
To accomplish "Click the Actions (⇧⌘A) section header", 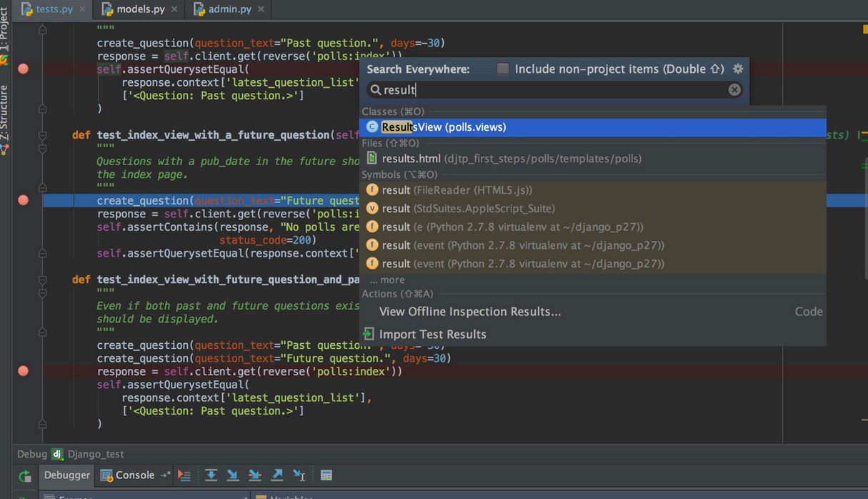I will click(397, 294).
